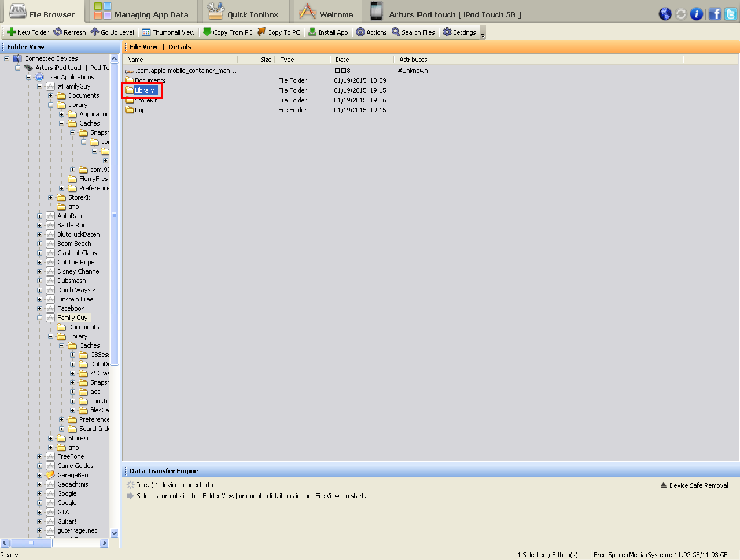The image size is (740, 560).
Task: Open Settings from the toolbar
Action: pyautogui.click(x=459, y=32)
